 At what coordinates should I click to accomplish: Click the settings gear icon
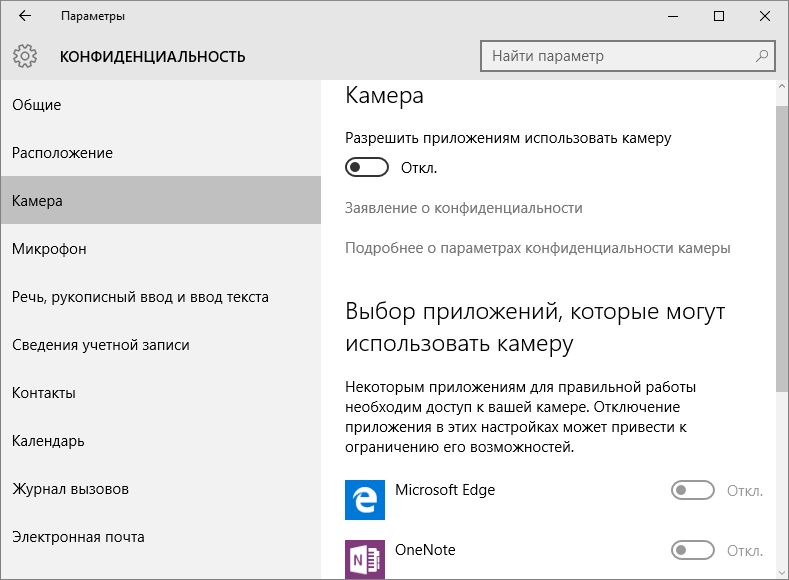pyautogui.click(x=25, y=56)
